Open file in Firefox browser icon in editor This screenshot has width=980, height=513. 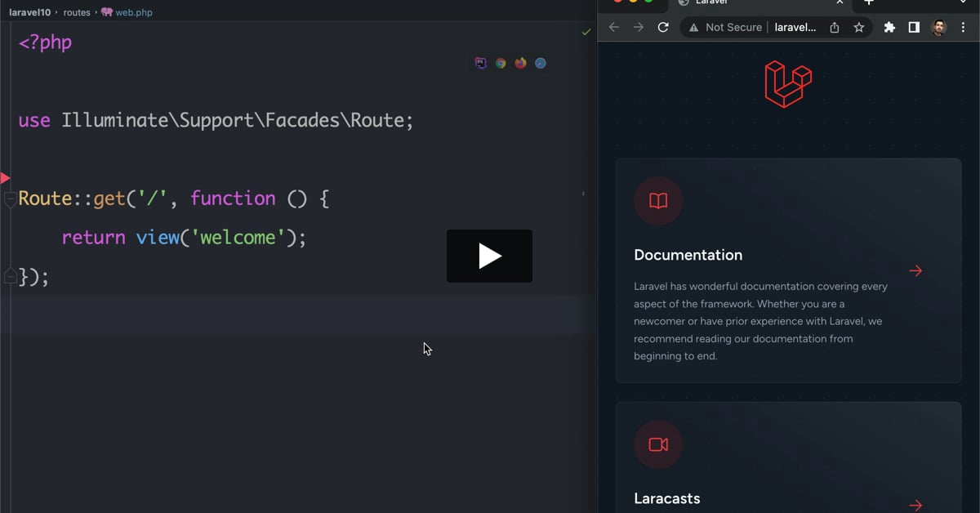pyautogui.click(x=520, y=63)
